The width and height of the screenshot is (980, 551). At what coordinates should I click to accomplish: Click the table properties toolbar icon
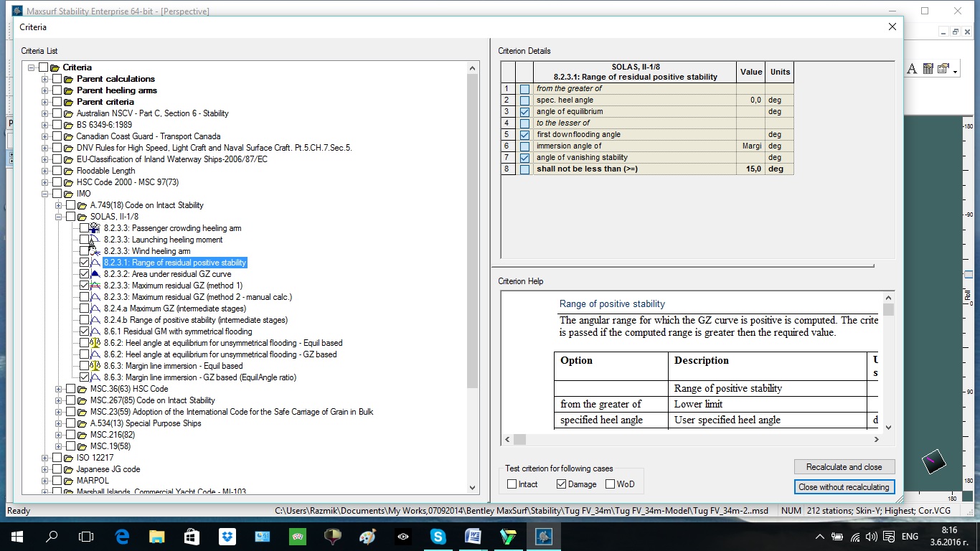coord(928,69)
